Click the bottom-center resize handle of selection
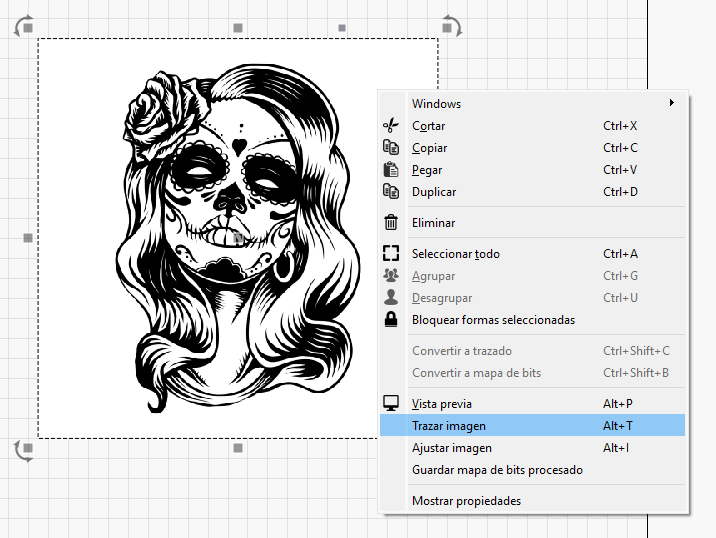The image size is (716, 538). (x=238, y=449)
